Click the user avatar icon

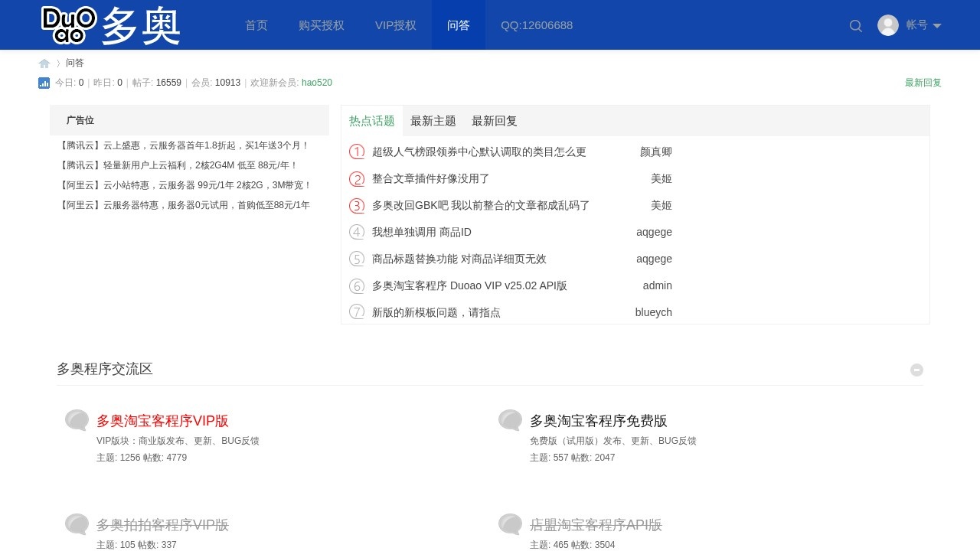coord(888,25)
